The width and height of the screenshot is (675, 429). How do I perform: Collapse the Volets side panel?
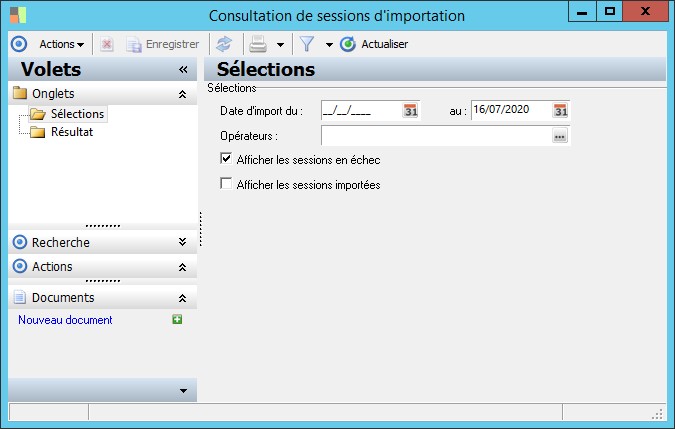pyautogui.click(x=183, y=70)
